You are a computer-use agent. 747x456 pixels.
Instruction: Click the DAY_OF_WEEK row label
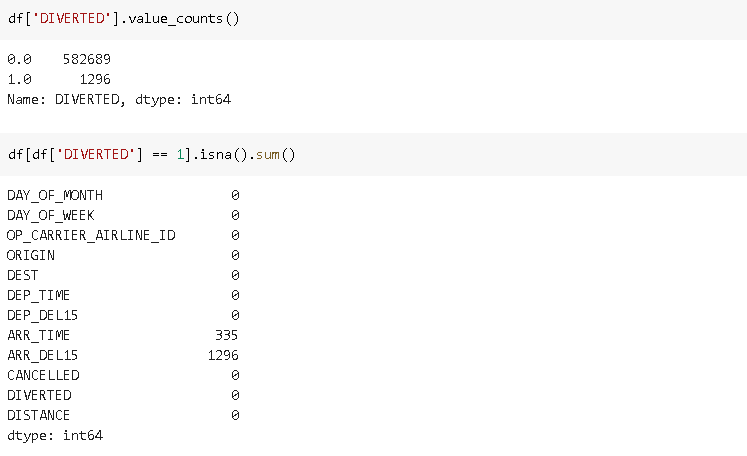coord(51,215)
